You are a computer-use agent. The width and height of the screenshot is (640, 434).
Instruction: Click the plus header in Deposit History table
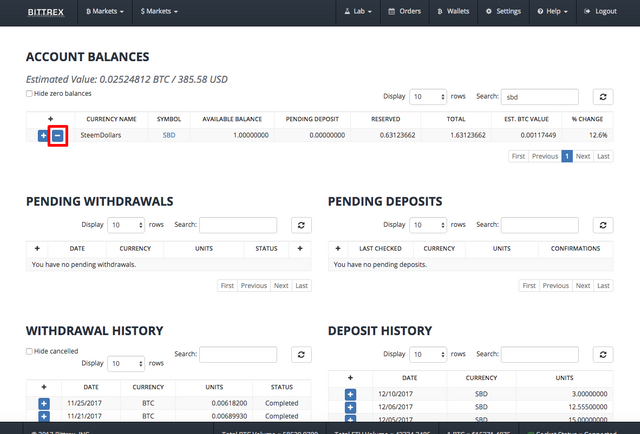[x=350, y=378]
